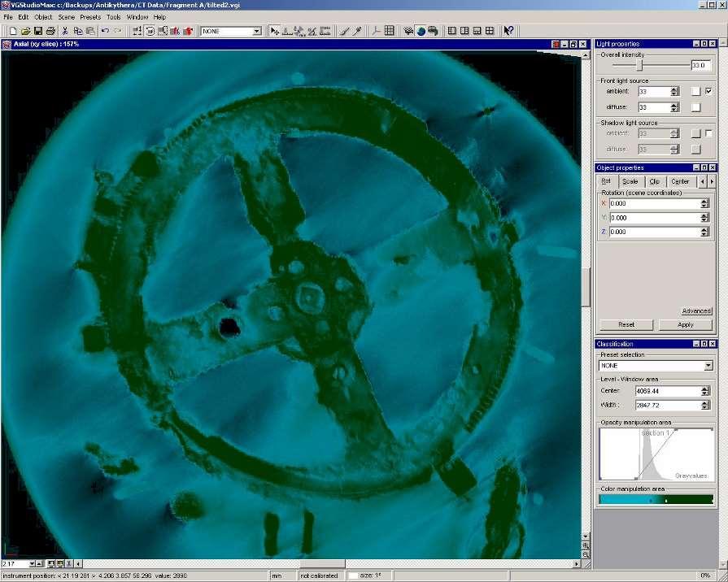
Task: Click the X rotation spinner arrows
Action: [x=704, y=203]
